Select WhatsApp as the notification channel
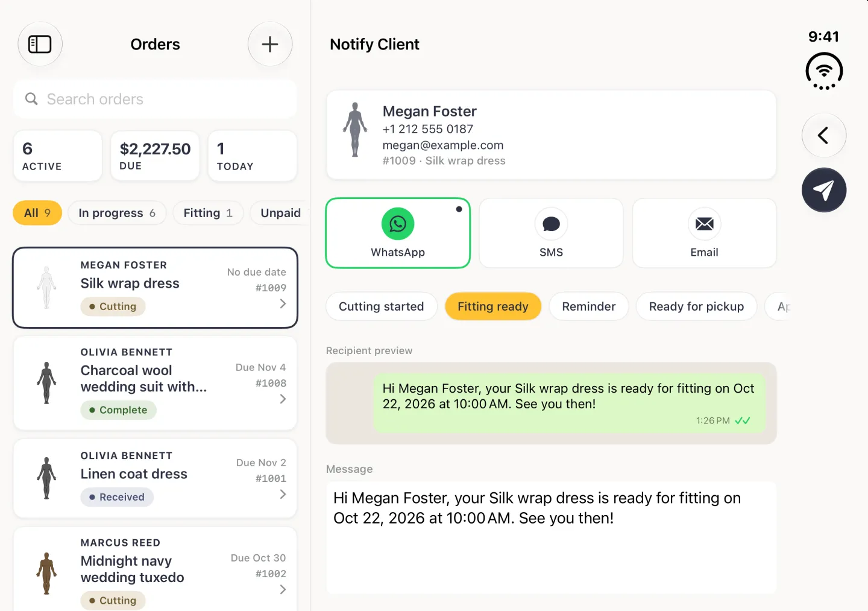The width and height of the screenshot is (868, 611). click(x=398, y=233)
